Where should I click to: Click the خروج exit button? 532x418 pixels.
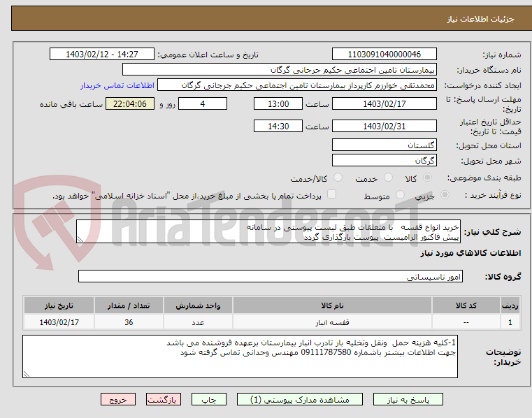[117, 399]
